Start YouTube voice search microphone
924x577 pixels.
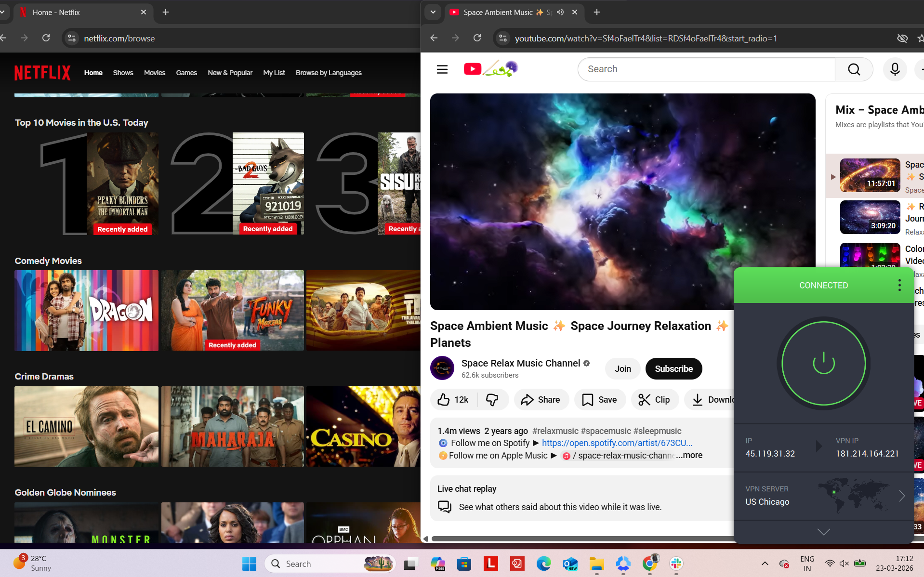pyautogui.click(x=895, y=69)
